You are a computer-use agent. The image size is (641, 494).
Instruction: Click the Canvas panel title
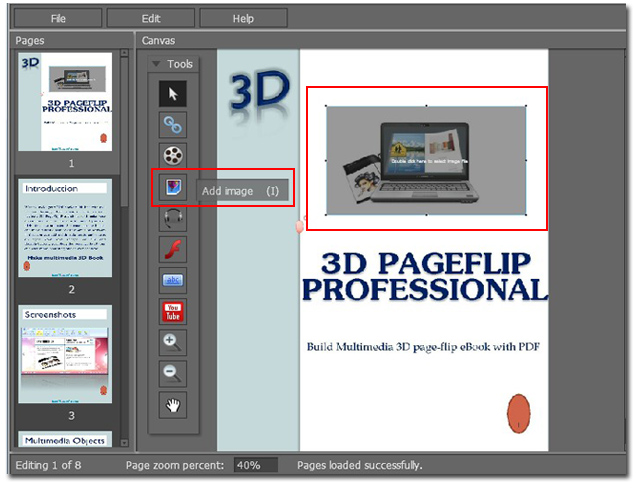[x=158, y=40]
